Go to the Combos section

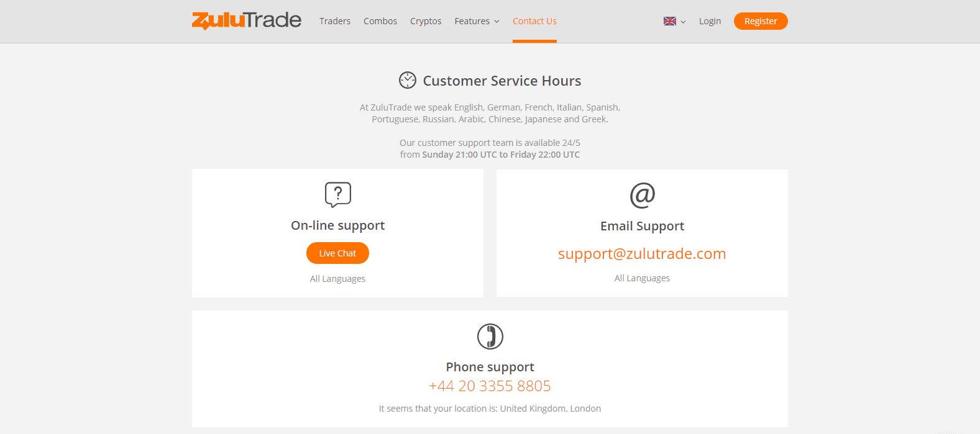(x=380, y=21)
